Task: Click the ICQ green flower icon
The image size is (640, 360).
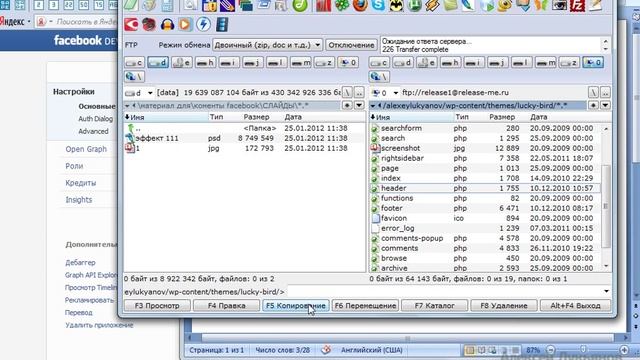Action: [x=342, y=5]
